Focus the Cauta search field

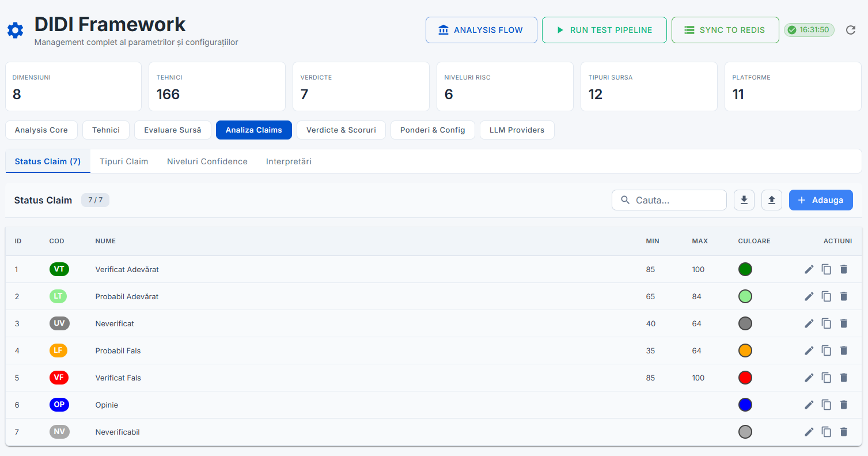pos(669,200)
